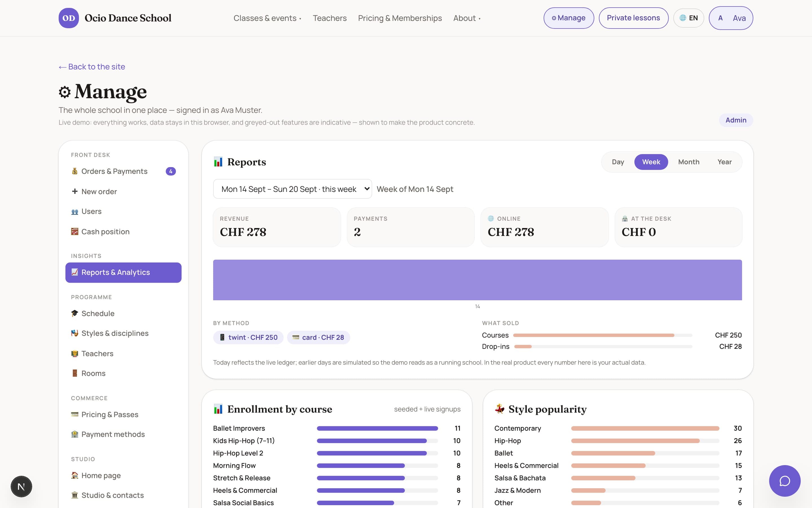Click the purple revenue chart bar

477,280
